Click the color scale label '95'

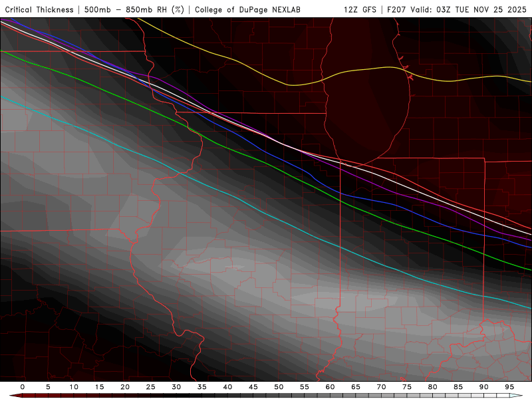coord(509,387)
